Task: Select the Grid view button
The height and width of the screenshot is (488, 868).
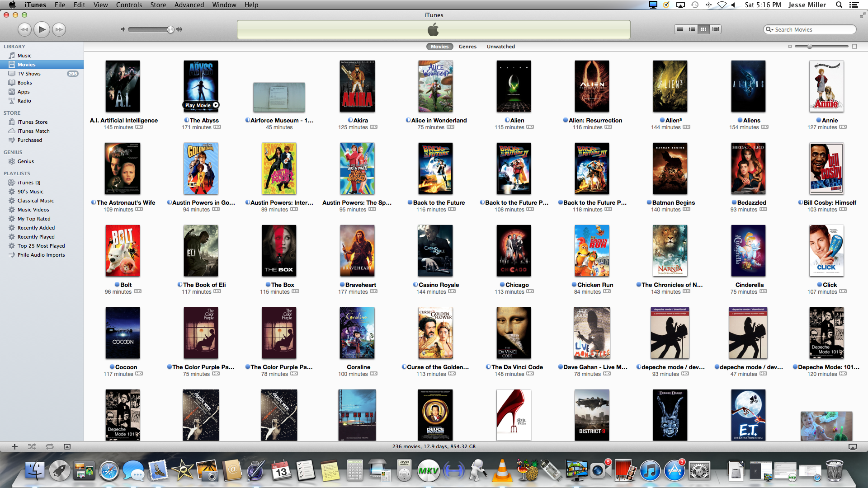Action: pyautogui.click(x=703, y=29)
